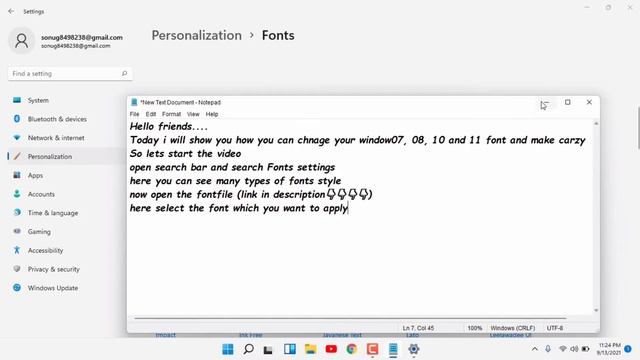Open Notepad Help menu
Viewport: 640px width, 360px height.
pos(211,114)
